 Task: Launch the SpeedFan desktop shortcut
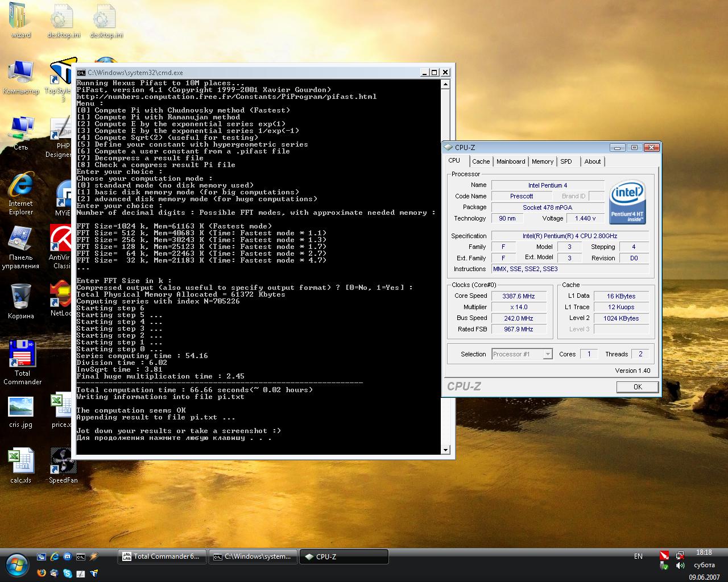click(63, 466)
